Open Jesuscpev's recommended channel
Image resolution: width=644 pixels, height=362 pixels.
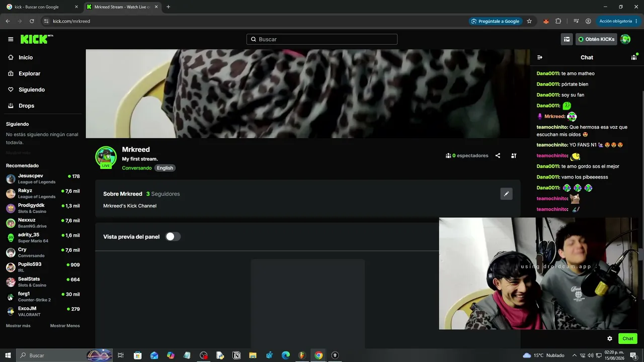point(43,179)
